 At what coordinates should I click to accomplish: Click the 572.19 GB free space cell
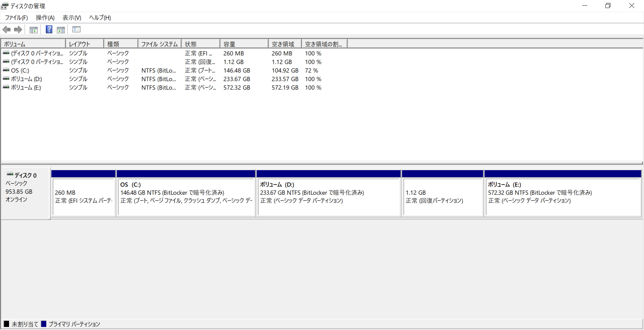[x=285, y=88]
